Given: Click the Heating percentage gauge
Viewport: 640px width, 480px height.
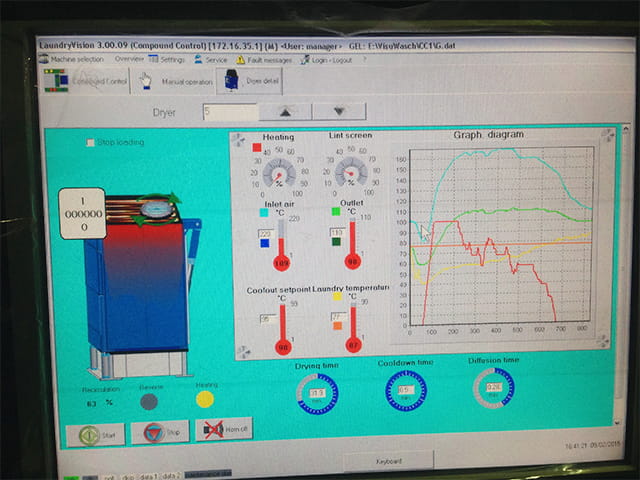Looking at the screenshot, I should (278, 173).
